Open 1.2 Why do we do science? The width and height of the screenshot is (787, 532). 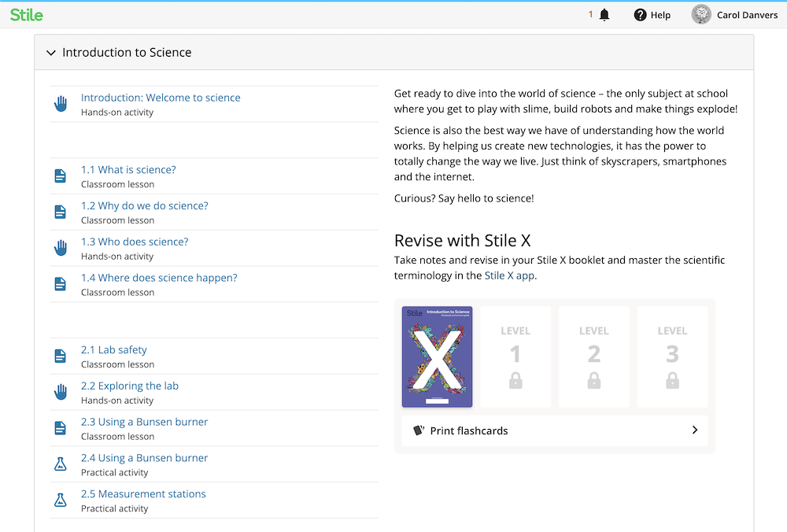point(145,205)
